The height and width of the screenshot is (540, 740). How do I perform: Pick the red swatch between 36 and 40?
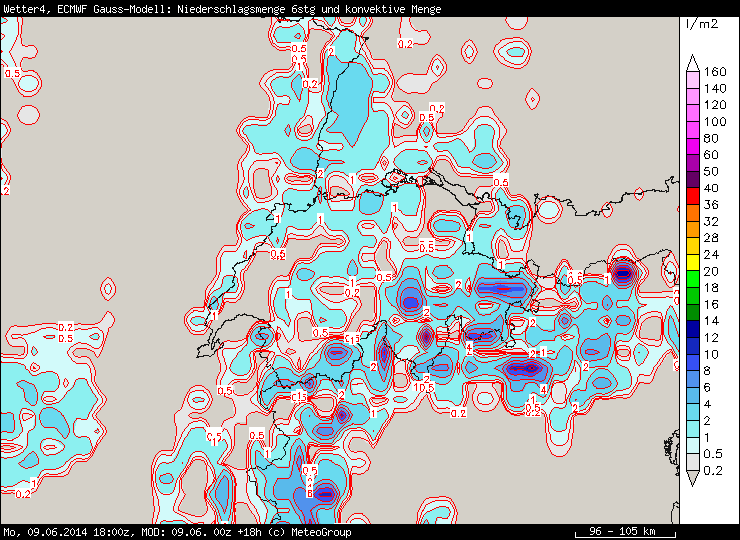[693, 196]
